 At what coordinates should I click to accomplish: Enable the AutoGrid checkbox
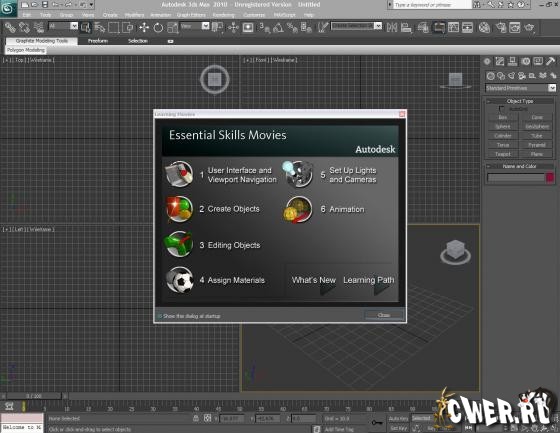click(x=501, y=109)
